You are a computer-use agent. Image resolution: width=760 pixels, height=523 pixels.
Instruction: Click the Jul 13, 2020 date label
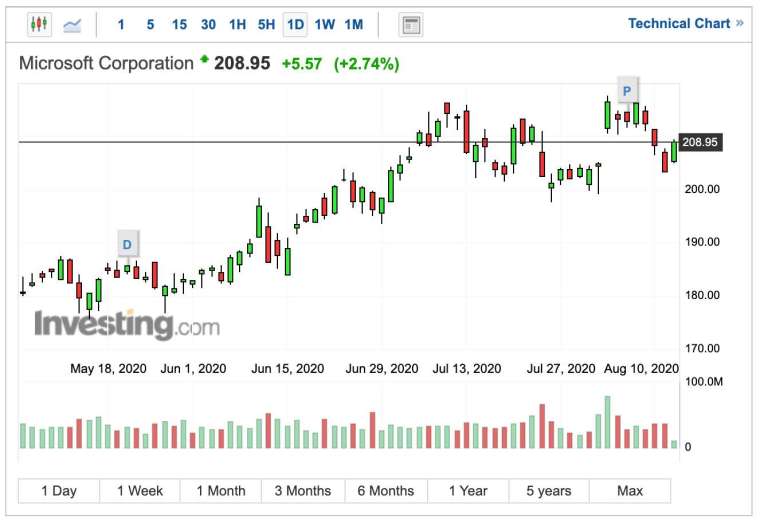click(x=466, y=369)
